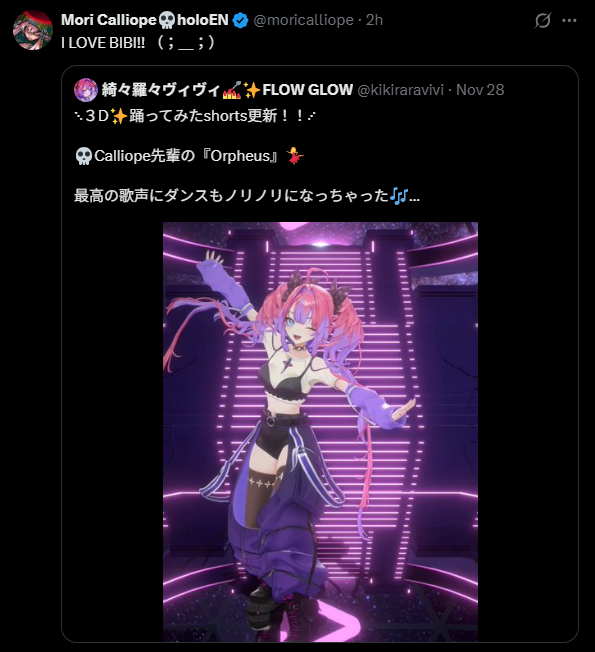Click the Nov 28 quoted tweet date

point(480,90)
